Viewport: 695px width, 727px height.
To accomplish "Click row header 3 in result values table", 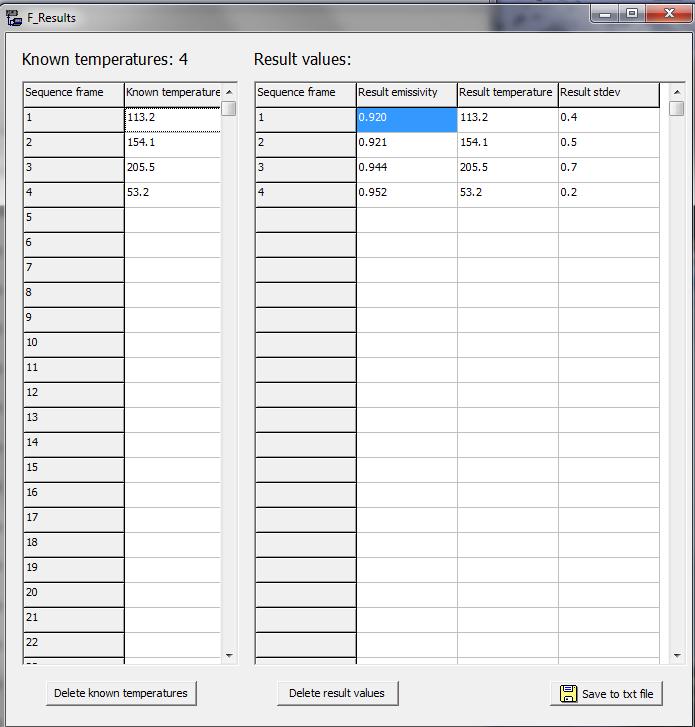I will pos(306,170).
